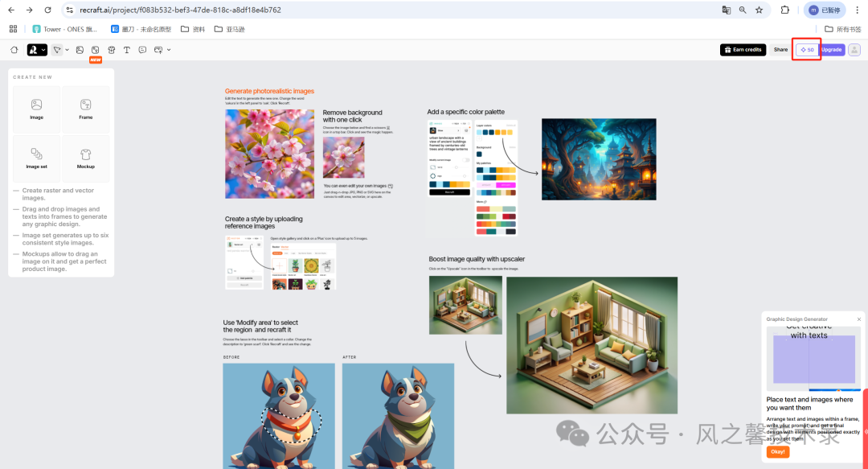
Task: Go to the Recraft home icon
Action: [x=14, y=50]
